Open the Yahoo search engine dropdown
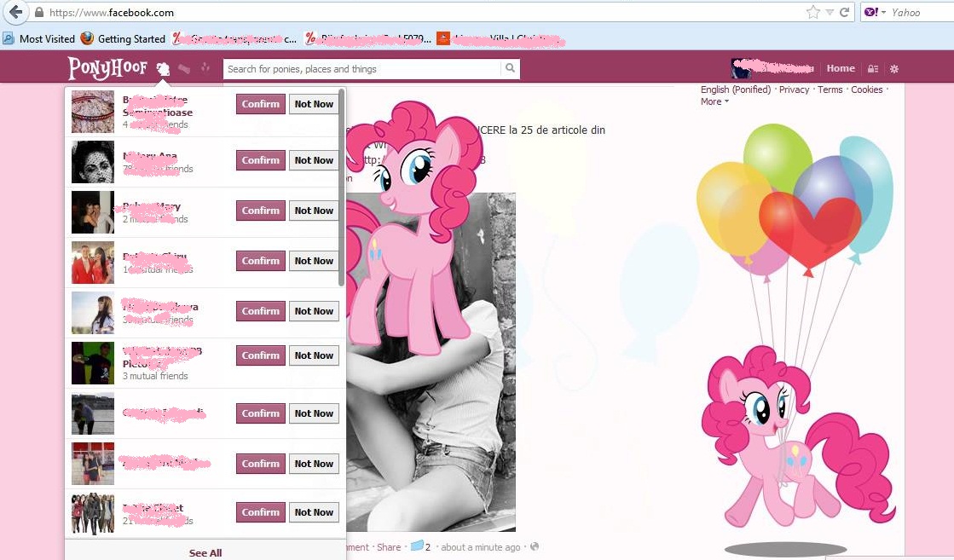 (x=876, y=12)
